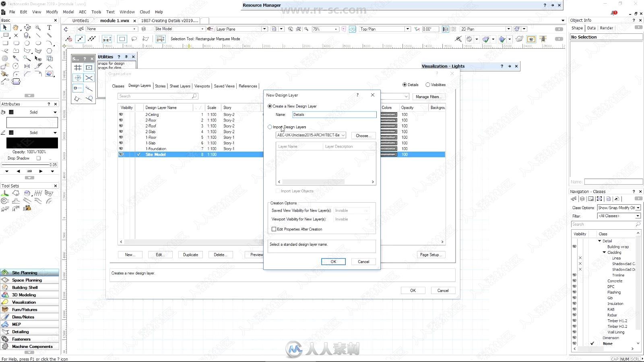Open the Sheet Layers icon in Navigation palette
The image size is (644, 362).
[x=591, y=199]
